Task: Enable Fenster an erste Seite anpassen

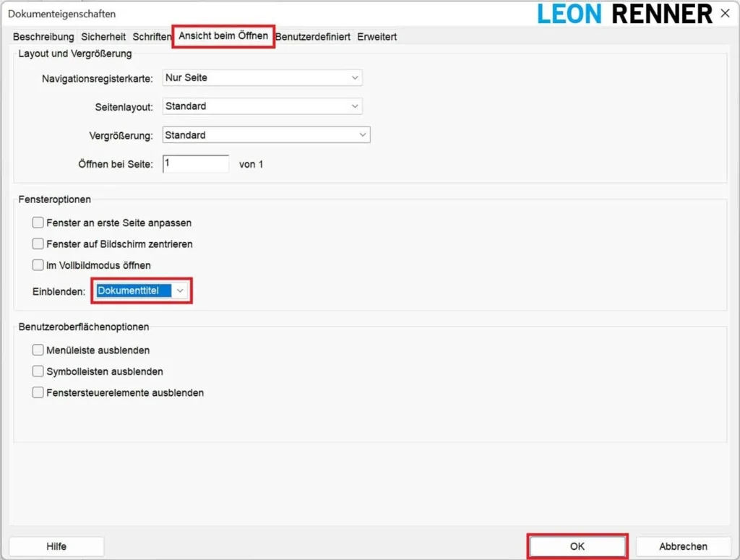Action: point(38,223)
